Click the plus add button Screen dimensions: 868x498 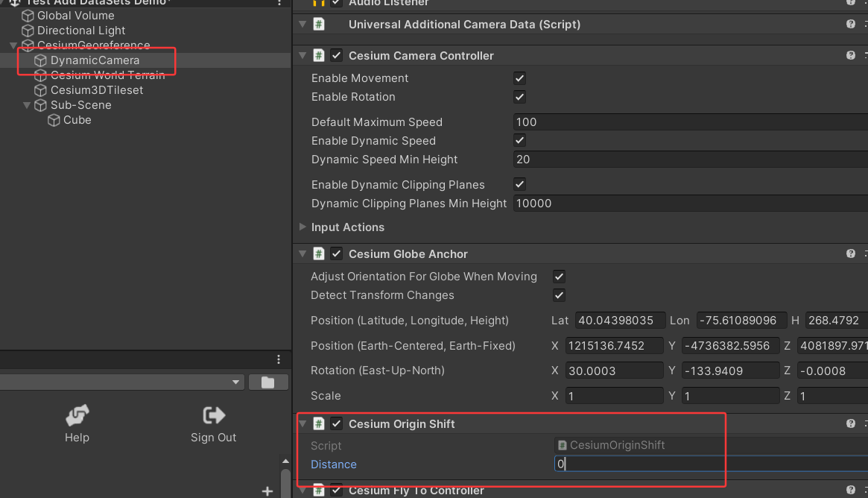(x=267, y=491)
